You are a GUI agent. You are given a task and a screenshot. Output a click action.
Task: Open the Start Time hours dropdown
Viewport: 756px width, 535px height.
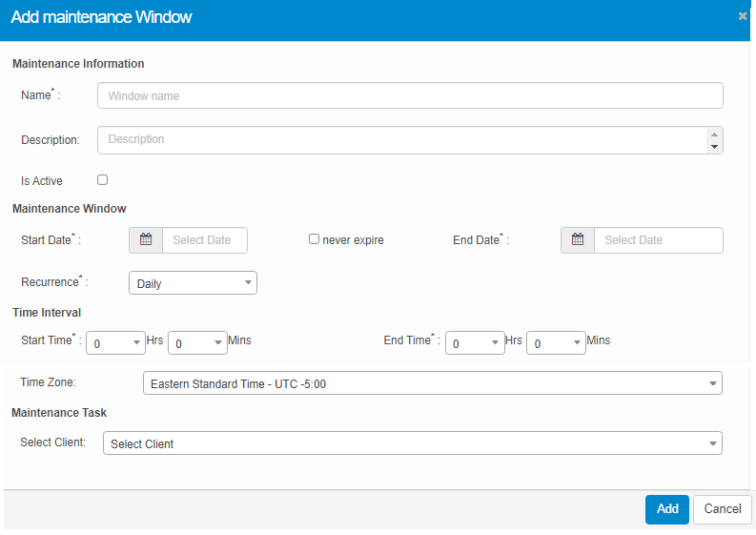point(115,343)
